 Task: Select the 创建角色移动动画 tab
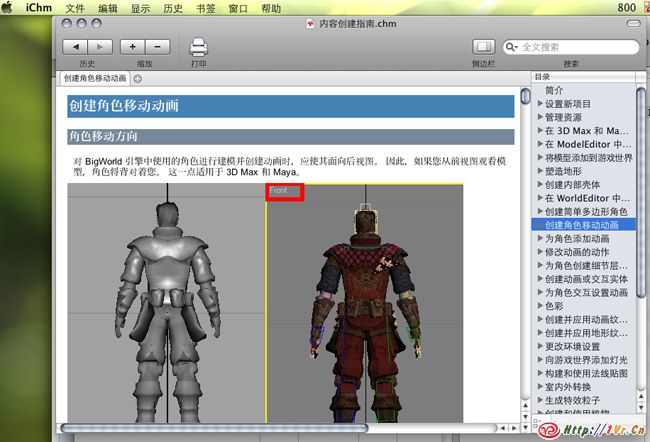[x=95, y=78]
